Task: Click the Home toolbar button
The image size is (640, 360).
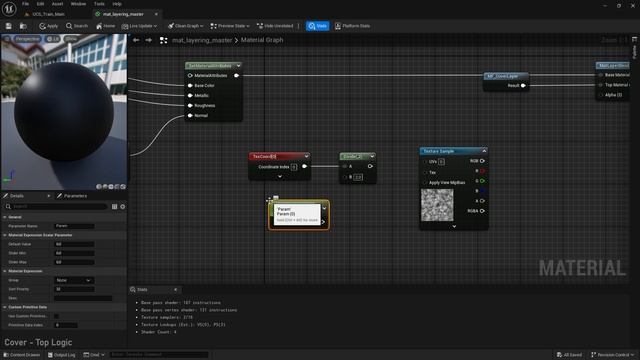Action: coord(105,26)
